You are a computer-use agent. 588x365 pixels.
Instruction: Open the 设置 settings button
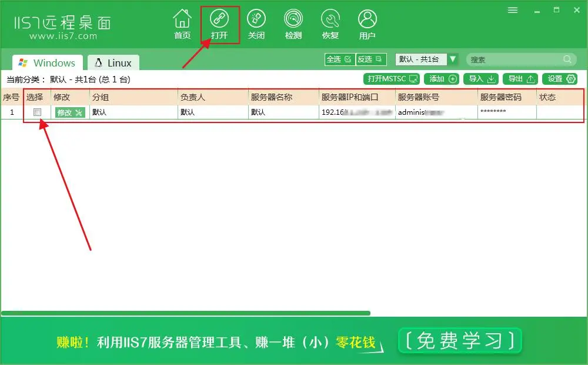click(x=560, y=79)
